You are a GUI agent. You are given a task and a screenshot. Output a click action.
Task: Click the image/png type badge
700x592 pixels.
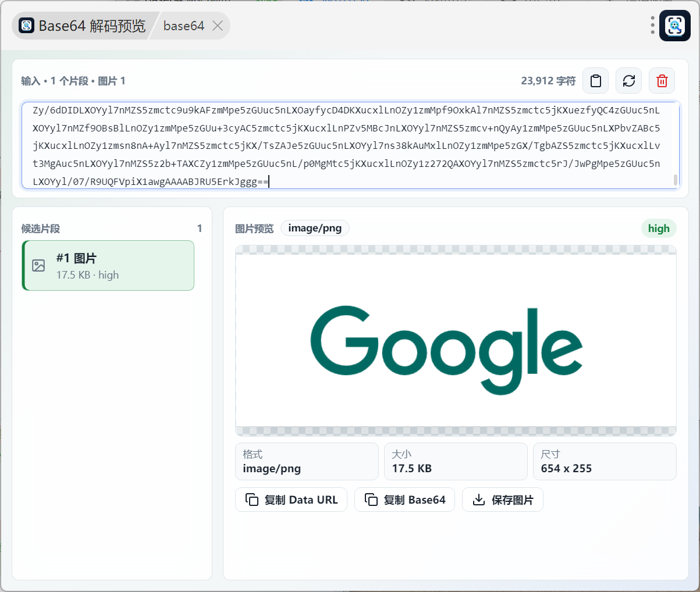[315, 228]
